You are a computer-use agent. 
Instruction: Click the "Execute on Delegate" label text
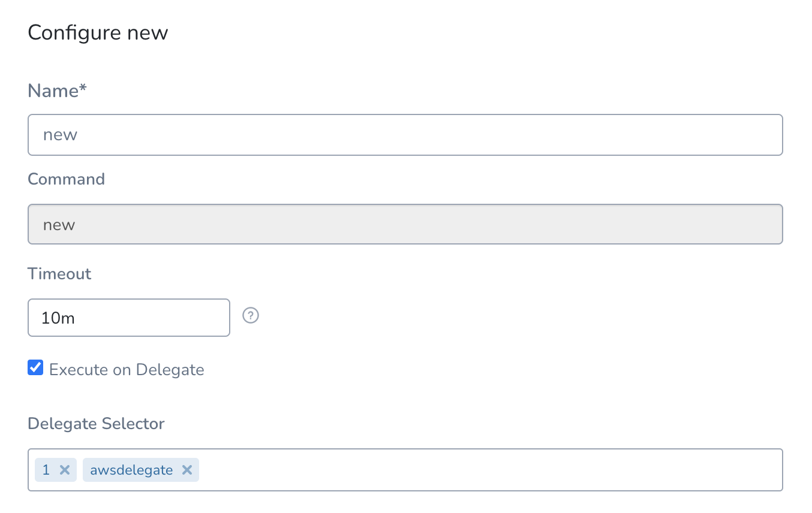[127, 370]
